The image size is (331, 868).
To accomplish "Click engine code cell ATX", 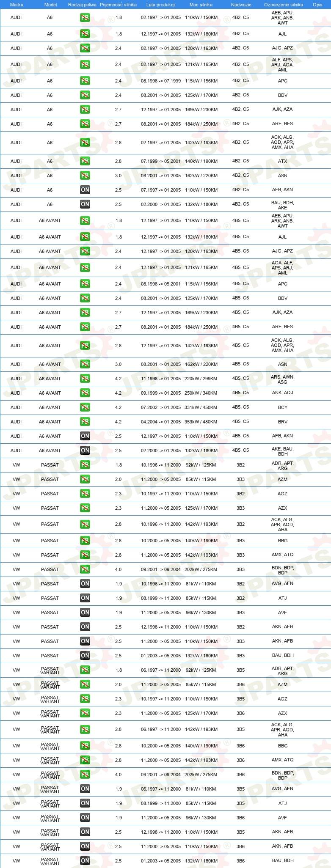I will click(x=283, y=161).
